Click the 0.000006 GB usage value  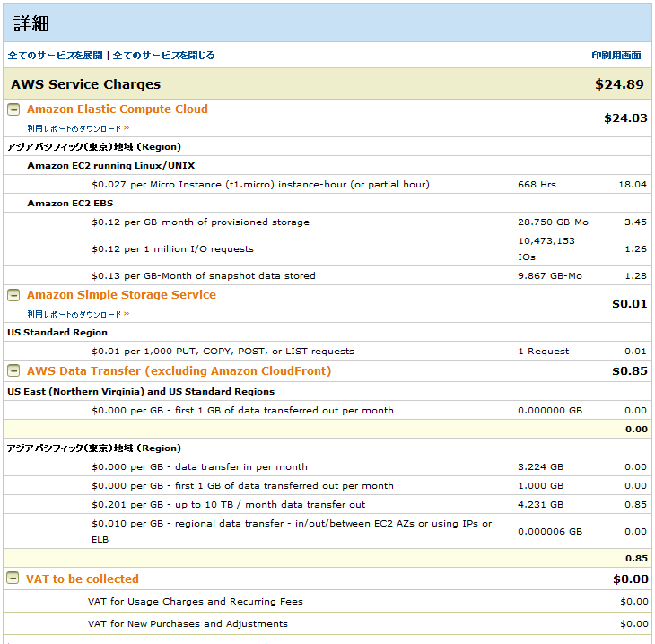550,532
